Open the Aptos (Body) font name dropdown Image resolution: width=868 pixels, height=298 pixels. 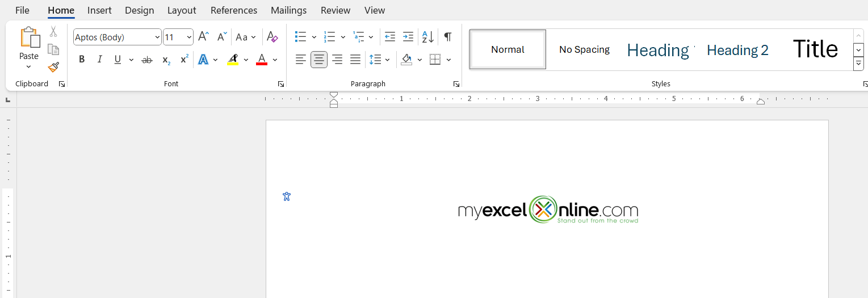(157, 37)
